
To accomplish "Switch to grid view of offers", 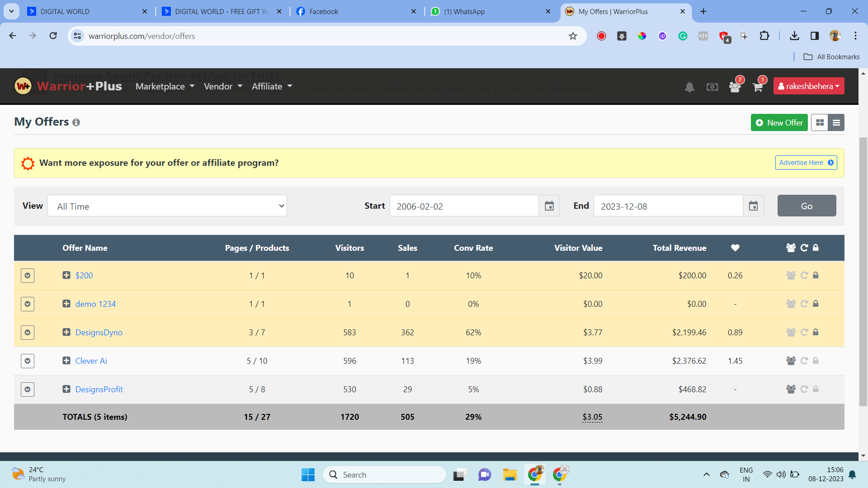I will [x=820, y=122].
